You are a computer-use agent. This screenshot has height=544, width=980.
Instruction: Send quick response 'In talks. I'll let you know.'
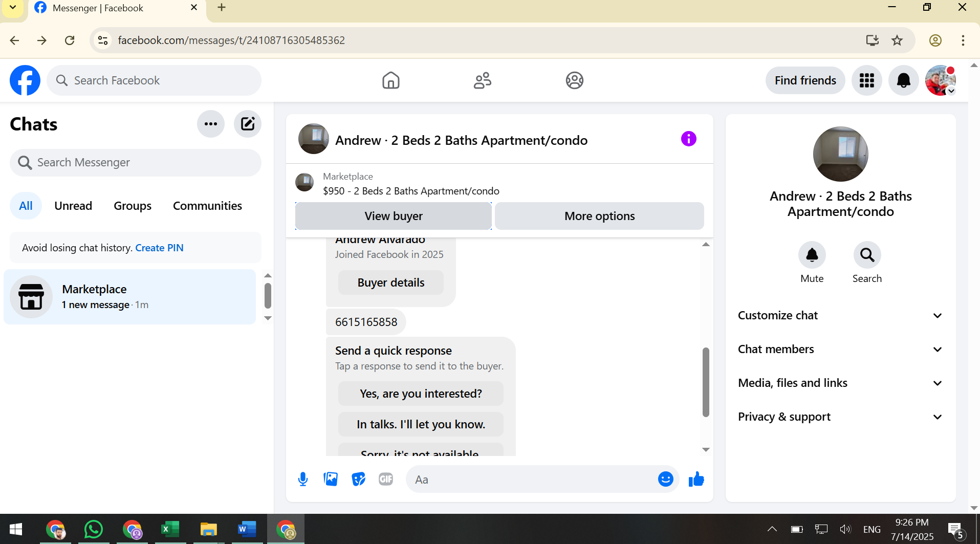click(421, 424)
